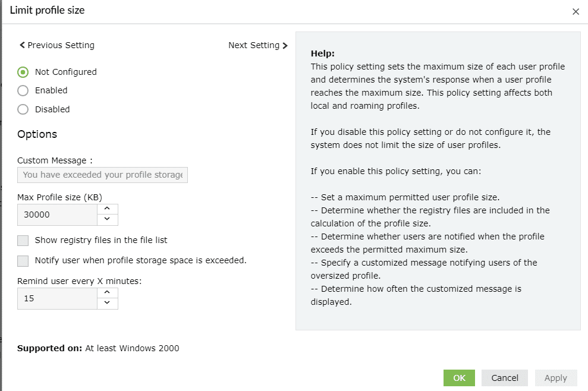Click the Apply button

coord(555,378)
